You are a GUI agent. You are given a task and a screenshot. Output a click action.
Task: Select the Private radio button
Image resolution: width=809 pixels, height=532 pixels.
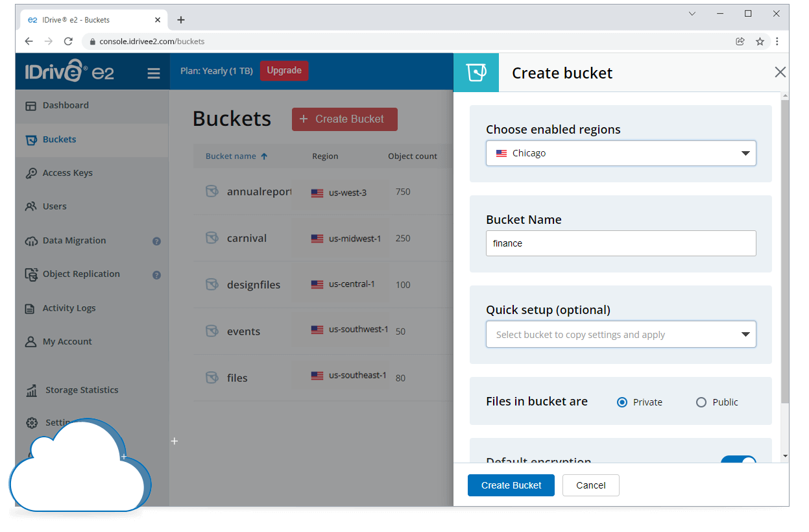click(622, 402)
